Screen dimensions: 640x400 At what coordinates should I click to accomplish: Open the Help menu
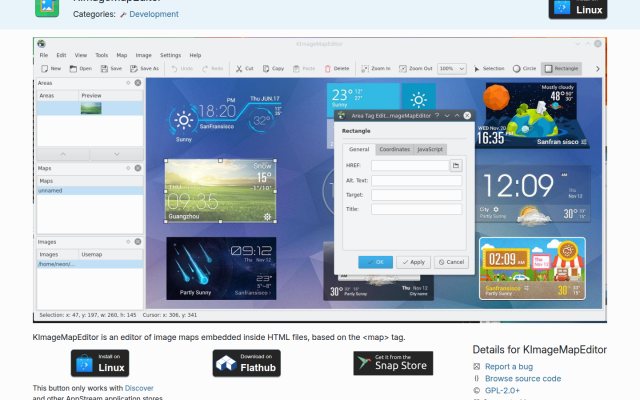[x=195, y=55]
